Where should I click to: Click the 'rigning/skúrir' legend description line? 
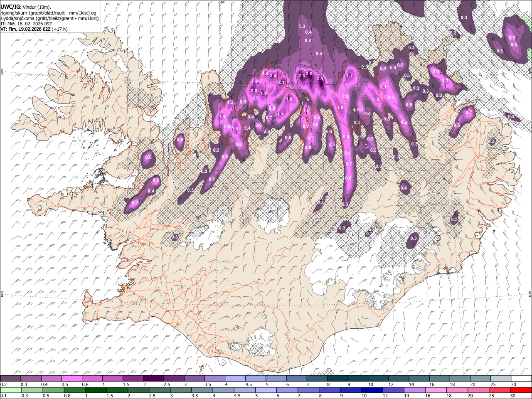coord(49,13)
